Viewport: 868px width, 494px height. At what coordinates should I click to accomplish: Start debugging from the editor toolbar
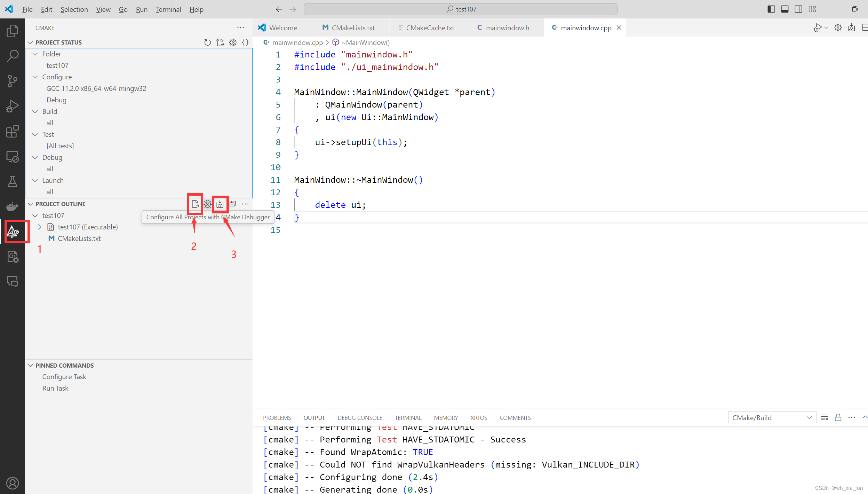pyautogui.click(x=818, y=28)
